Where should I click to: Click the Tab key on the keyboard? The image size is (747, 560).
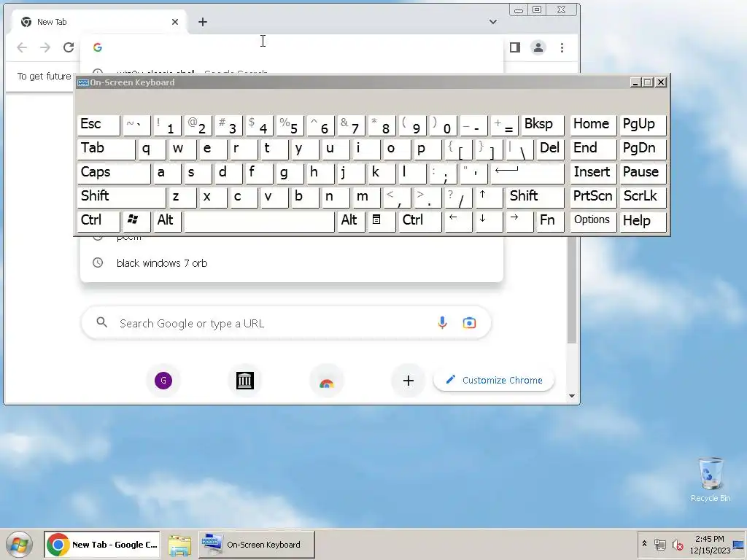(x=106, y=149)
